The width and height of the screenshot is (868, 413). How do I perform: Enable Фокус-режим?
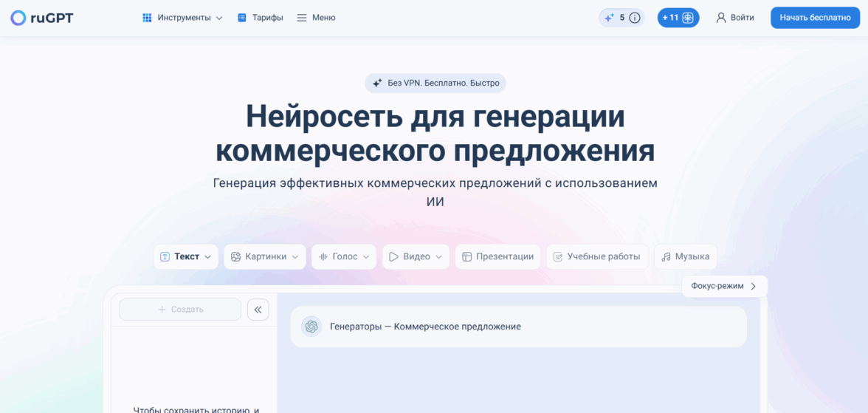coord(724,286)
